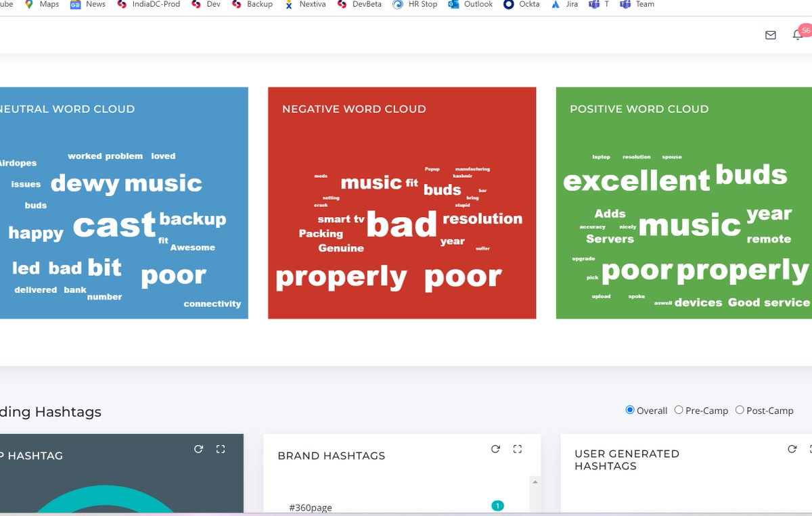This screenshot has width=812, height=516.
Task: Open Ockta bookmark
Action: point(522,4)
